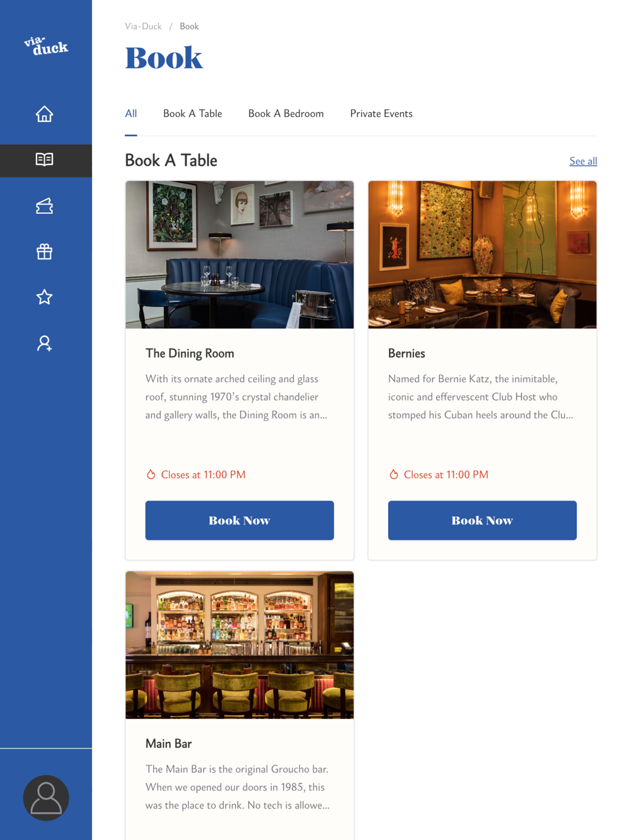Open the star favorites icon in sidebar
Image resolution: width=630 pixels, height=840 pixels.
coord(44,297)
